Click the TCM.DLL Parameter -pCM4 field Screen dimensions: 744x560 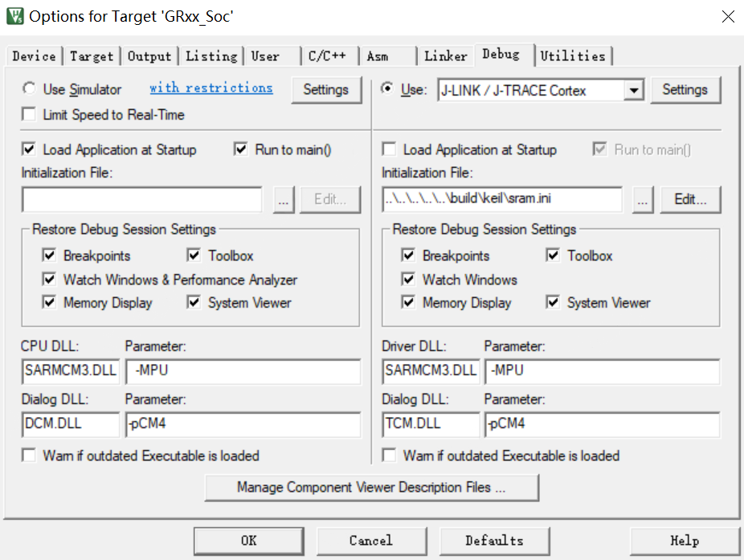[602, 424]
